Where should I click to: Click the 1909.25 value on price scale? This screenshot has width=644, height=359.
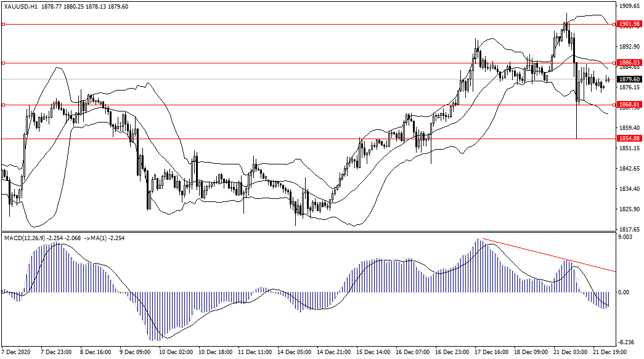coord(629,6)
